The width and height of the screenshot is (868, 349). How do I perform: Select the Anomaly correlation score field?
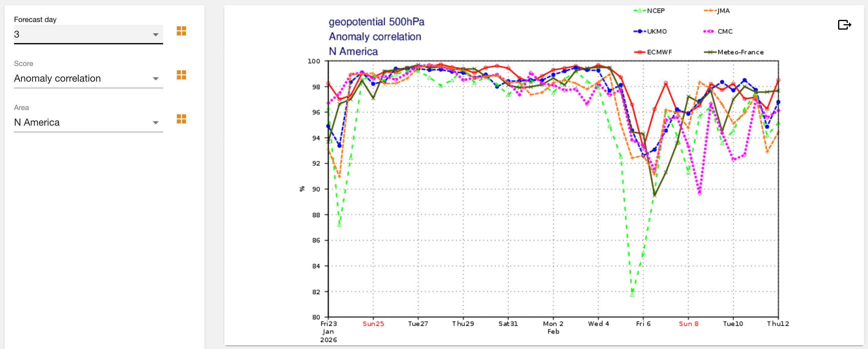(57, 79)
